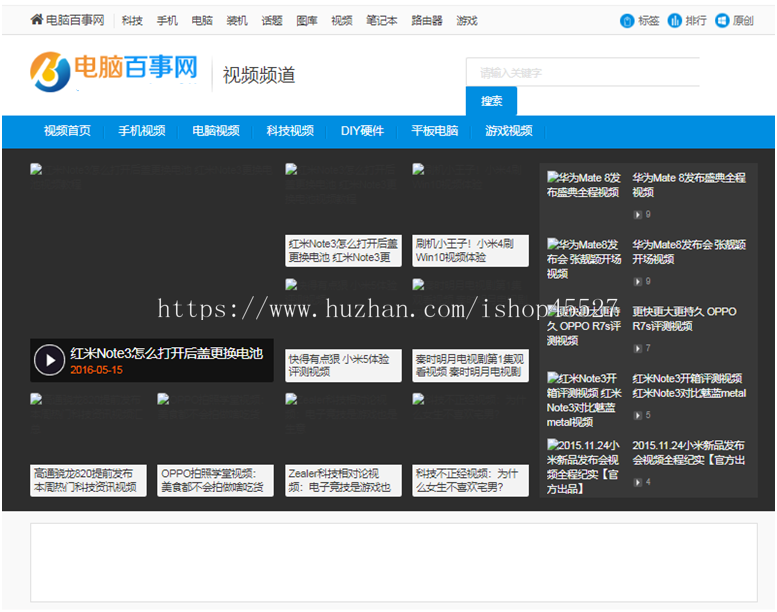
Task: Open 路由器 in top navigation
Action: click(427, 21)
